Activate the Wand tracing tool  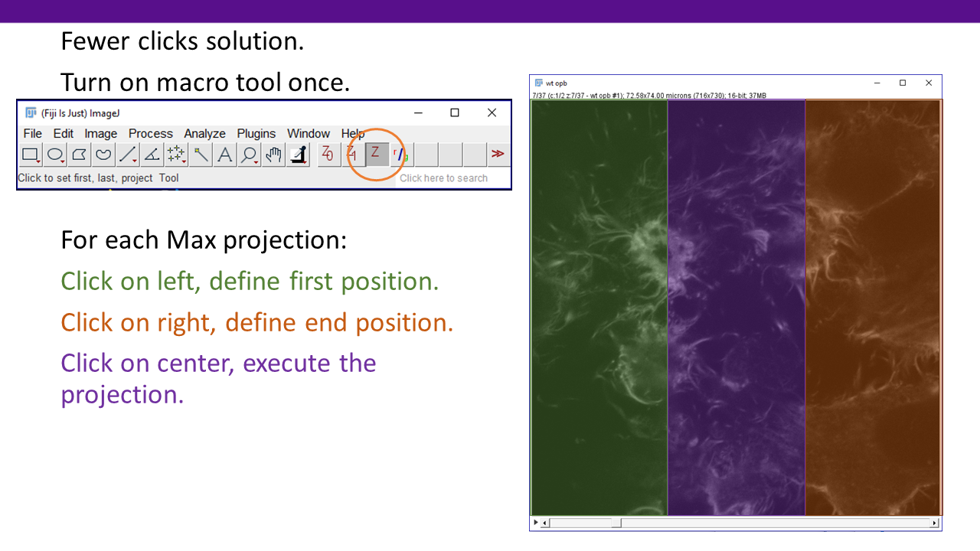pos(201,155)
